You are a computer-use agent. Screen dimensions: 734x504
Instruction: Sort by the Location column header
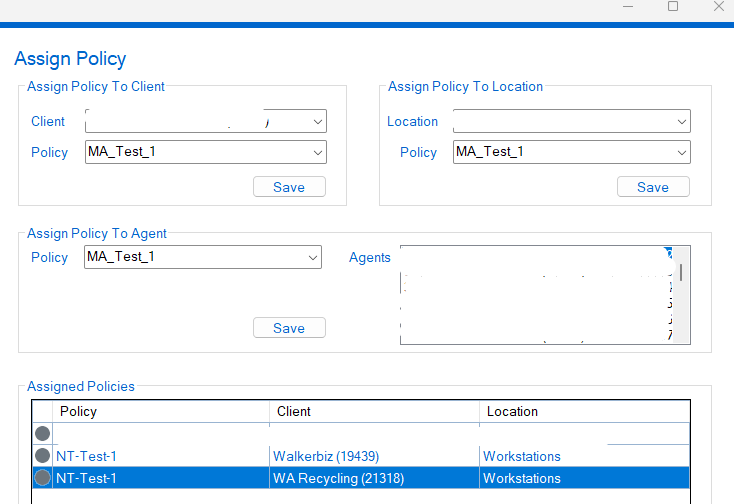pyautogui.click(x=583, y=412)
